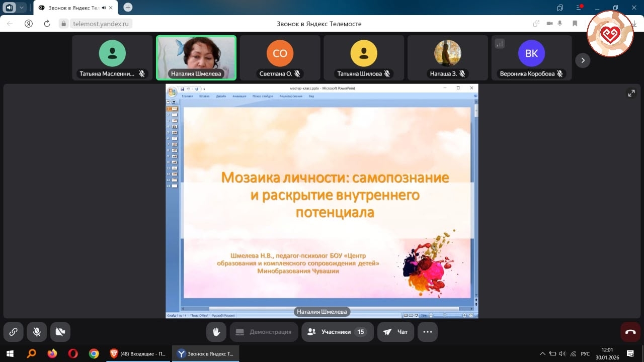Viewport: 644px width, 362px height.
Task: Open a new browser tab
Action: 128,8
